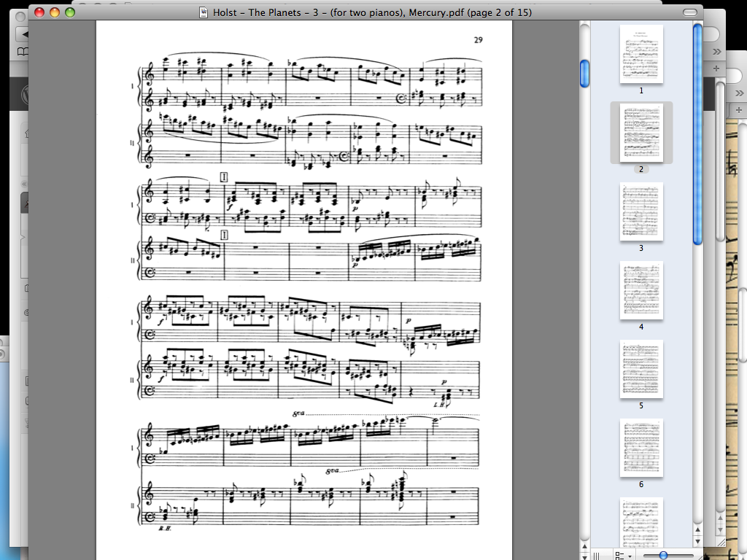Click the blue sidebar scrollbar thumb
Screen dimensions: 747x560
tap(697, 134)
